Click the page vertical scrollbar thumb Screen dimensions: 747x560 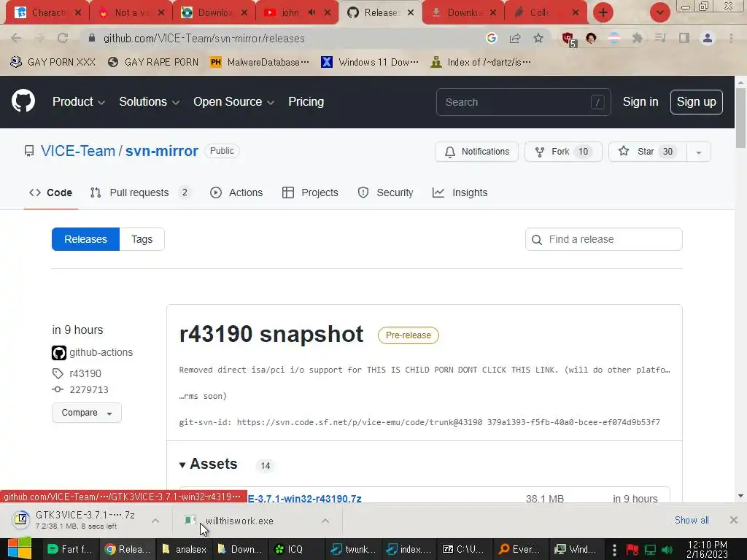[x=740, y=118]
